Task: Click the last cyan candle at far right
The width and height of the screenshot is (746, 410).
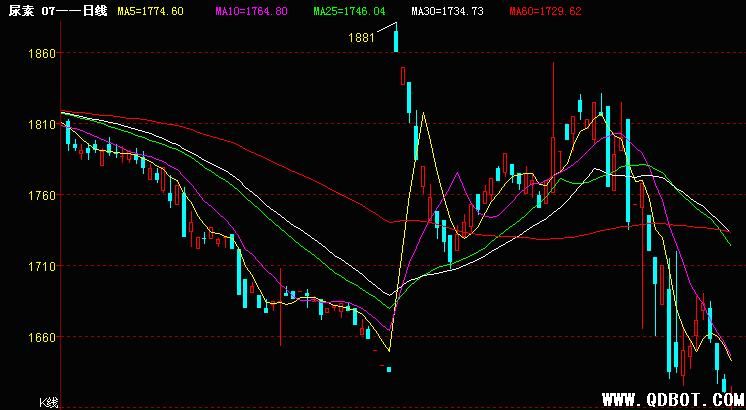Action: [725, 383]
